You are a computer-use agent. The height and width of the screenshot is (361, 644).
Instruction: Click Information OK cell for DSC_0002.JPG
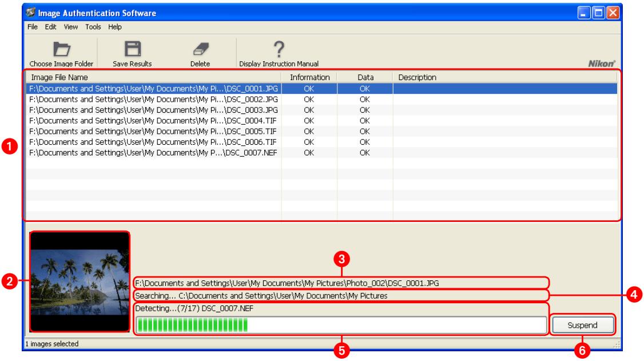coord(309,100)
